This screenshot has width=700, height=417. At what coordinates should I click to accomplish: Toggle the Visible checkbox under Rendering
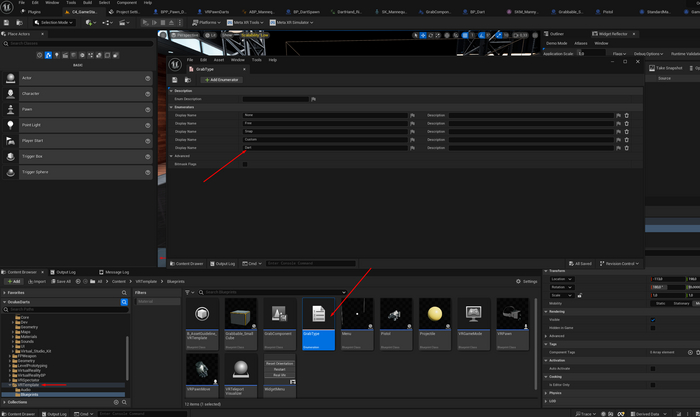pyautogui.click(x=653, y=320)
